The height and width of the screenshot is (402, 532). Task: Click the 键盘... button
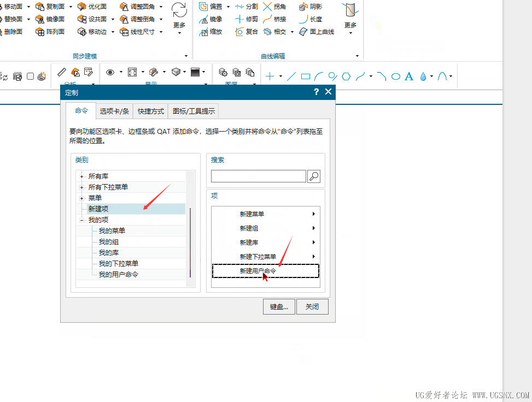[279, 307]
